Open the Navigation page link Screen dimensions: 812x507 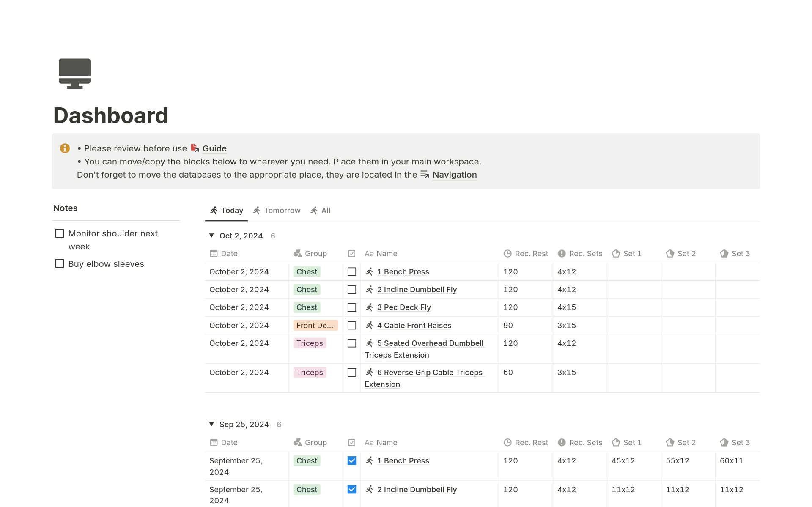(455, 175)
